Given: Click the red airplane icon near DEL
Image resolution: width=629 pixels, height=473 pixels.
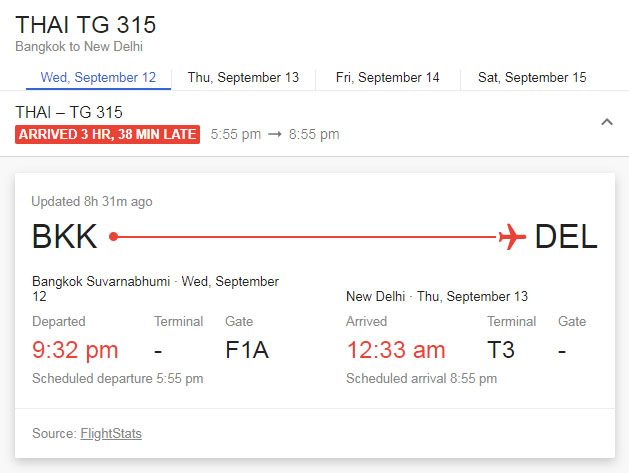Looking at the screenshot, I should pos(512,237).
